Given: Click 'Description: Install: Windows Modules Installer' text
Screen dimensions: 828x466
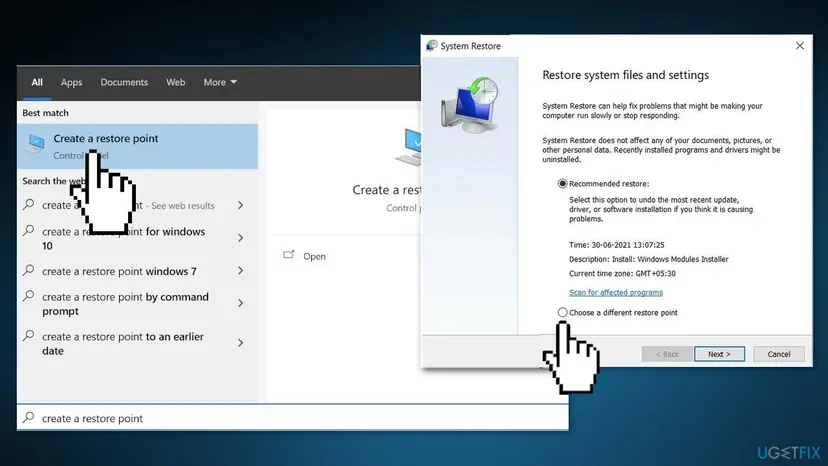Looking at the screenshot, I should click(x=648, y=259).
